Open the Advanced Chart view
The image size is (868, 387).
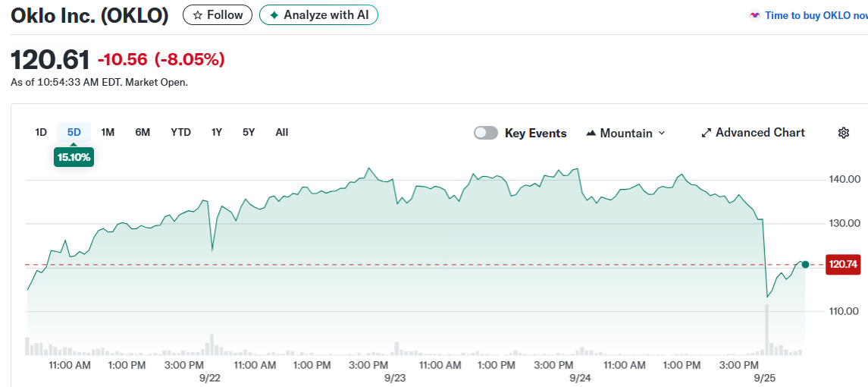[x=754, y=133]
